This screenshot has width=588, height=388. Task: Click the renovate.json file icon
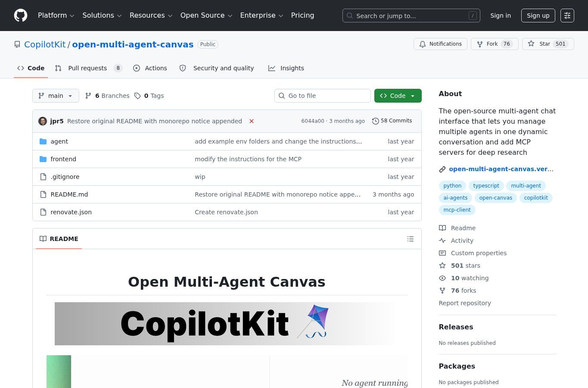click(x=43, y=212)
